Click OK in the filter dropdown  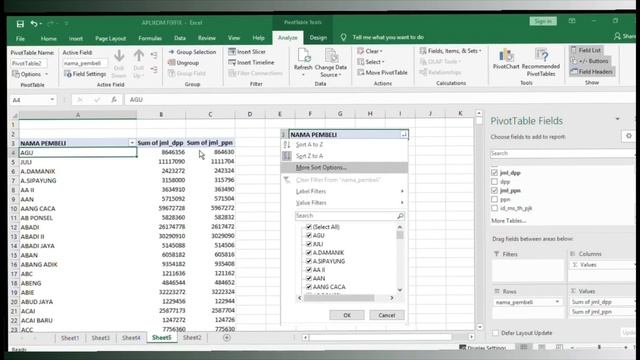(x=347, y=315)
